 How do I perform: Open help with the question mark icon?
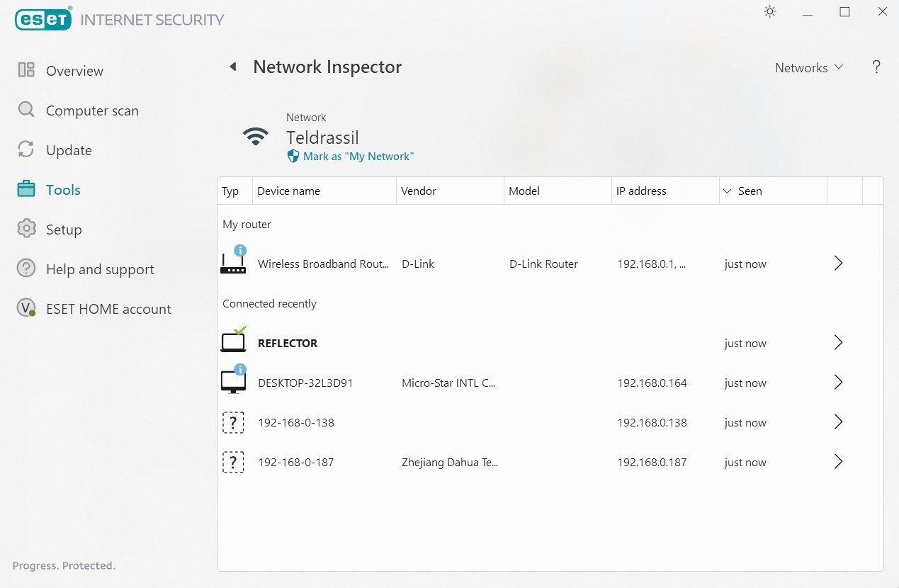(876, 67)
